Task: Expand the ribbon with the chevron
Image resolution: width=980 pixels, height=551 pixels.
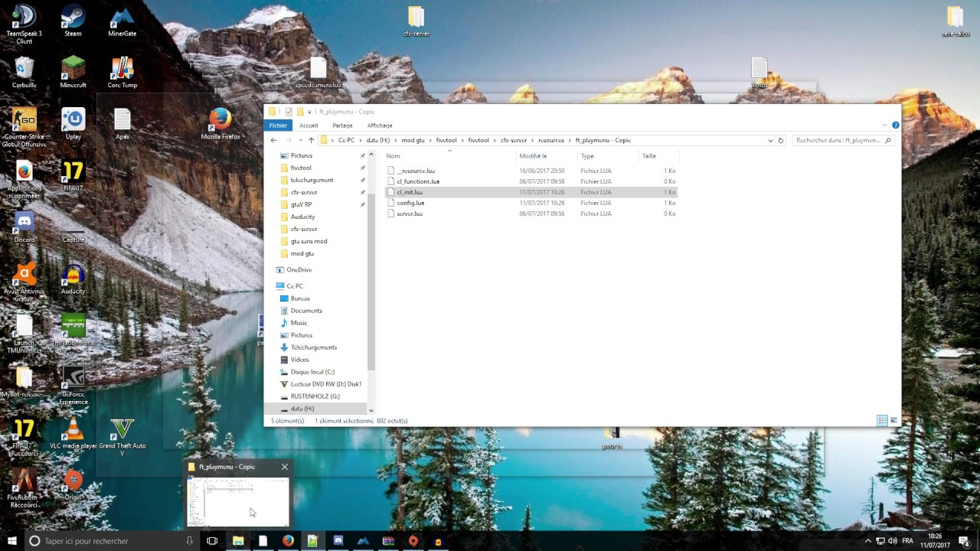Action: [884, 125]
